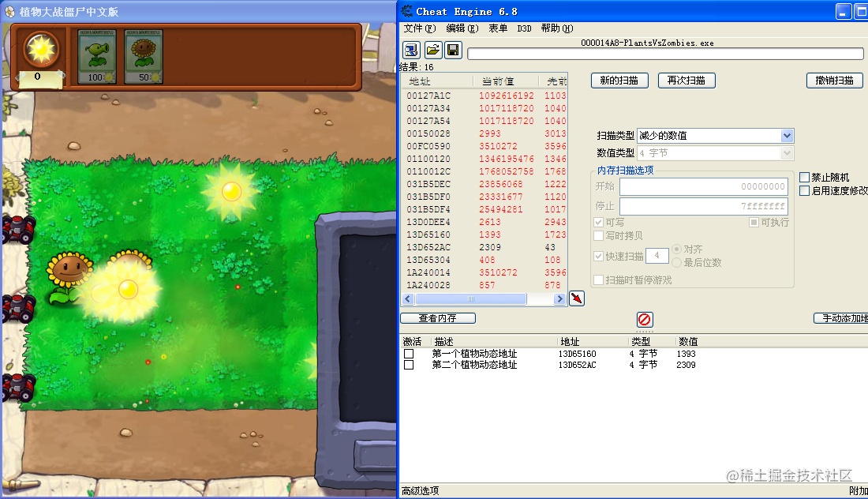Click the bottom lawn mower
Screen dimensions: 868x499
tap(17, 387)
